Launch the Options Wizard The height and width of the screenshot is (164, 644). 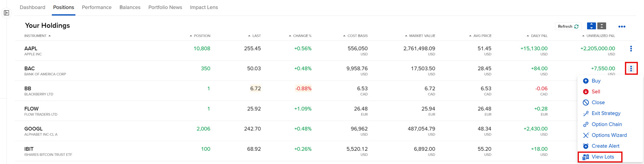tap(609, 135)
